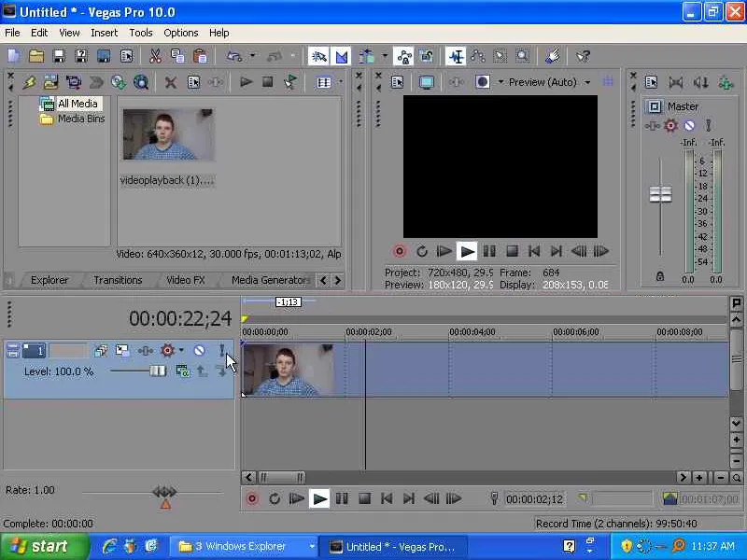This screenshot has width=747, height=560.
Task: Click the Copy icon in main toolbar
Action: point(177,56)
